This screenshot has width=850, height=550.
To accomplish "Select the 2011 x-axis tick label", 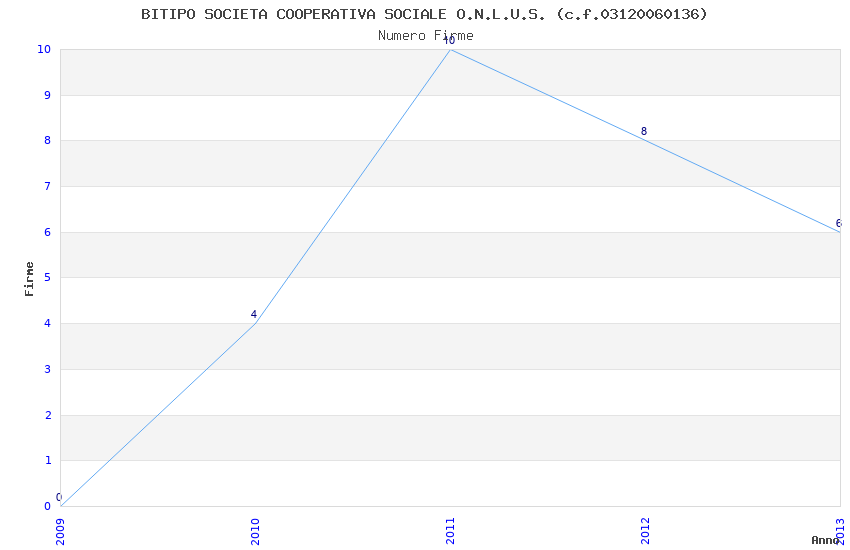I will point(450,532).
